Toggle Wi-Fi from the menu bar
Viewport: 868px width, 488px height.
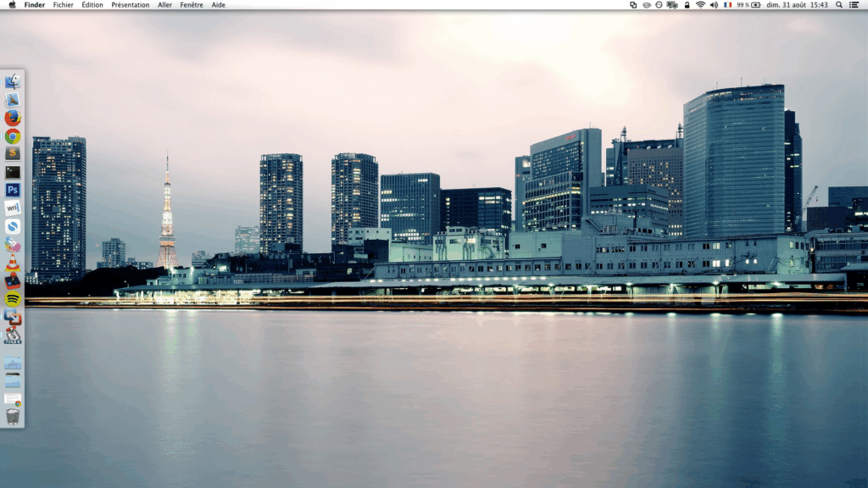tap(700, 4)
